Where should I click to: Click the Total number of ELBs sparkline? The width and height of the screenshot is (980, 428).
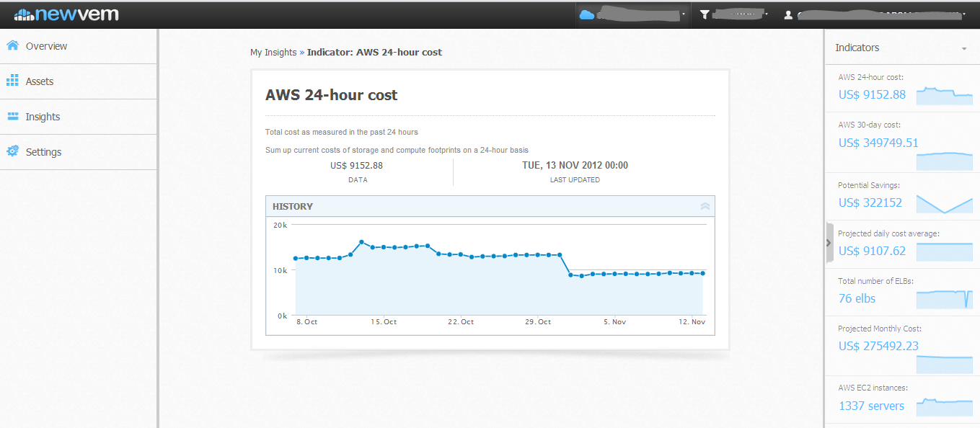click(x=944, y=298)
